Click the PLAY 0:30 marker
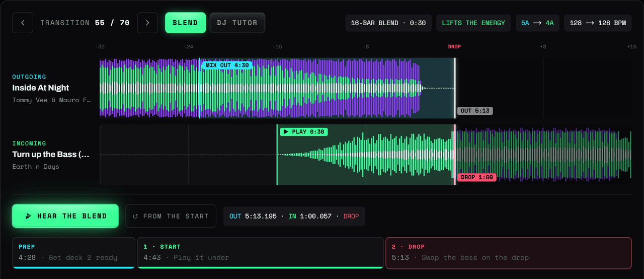The height and width of the screenshot is (279, 644). tap(304, 132)
